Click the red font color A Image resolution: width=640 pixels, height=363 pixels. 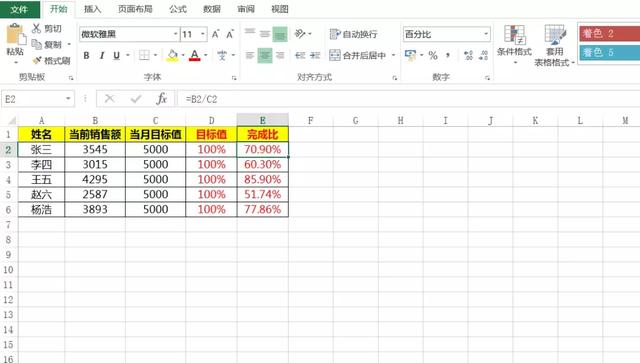point(195,55)
